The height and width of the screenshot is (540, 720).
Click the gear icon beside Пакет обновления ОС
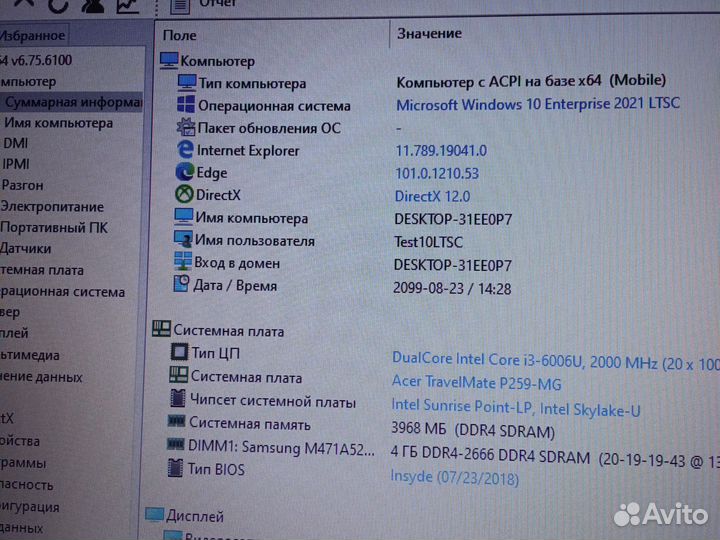[x=186, y=127]
